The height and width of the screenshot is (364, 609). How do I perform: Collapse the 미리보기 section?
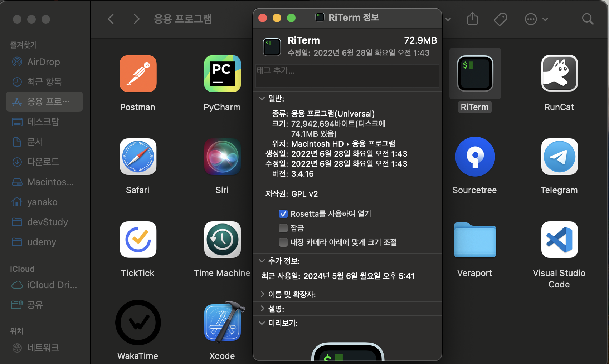click(262, 323)
